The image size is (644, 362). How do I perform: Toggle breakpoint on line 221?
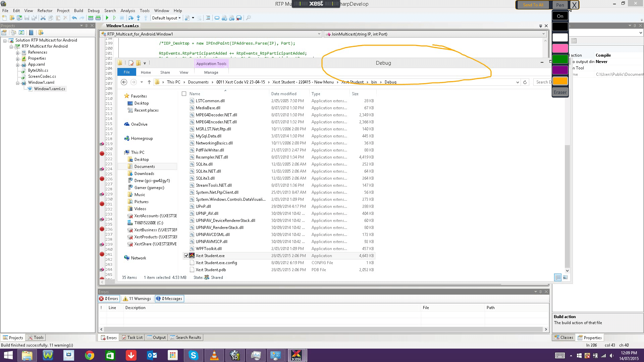(x=102, y=154)
